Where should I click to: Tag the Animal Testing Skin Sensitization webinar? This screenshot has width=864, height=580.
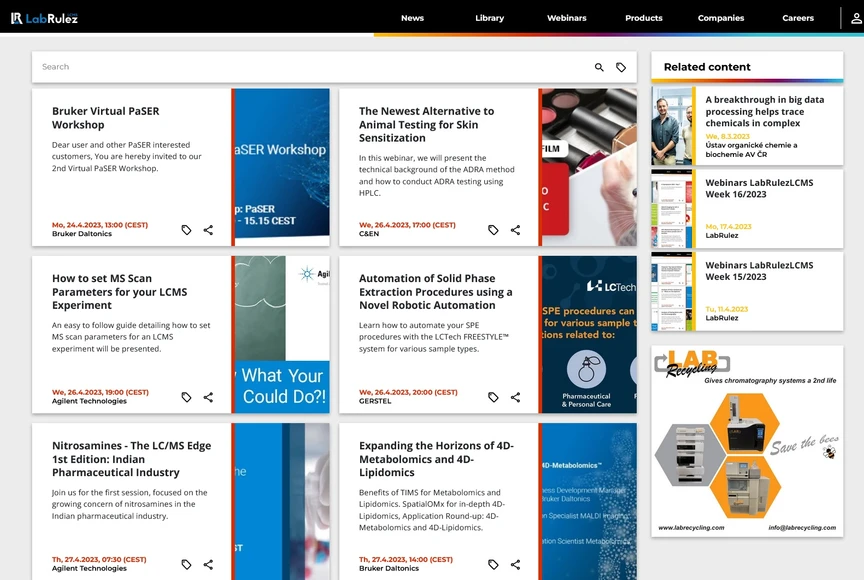pyautogui.click(x=493, y=230)
